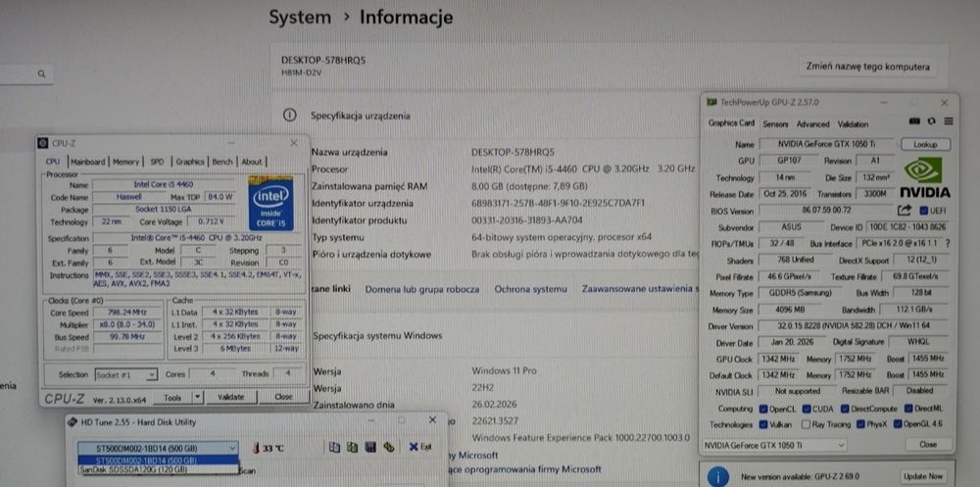Open the SPD tab in CPU-Z
This screenshot has height=487, width=980.
[x=157, y=162]
